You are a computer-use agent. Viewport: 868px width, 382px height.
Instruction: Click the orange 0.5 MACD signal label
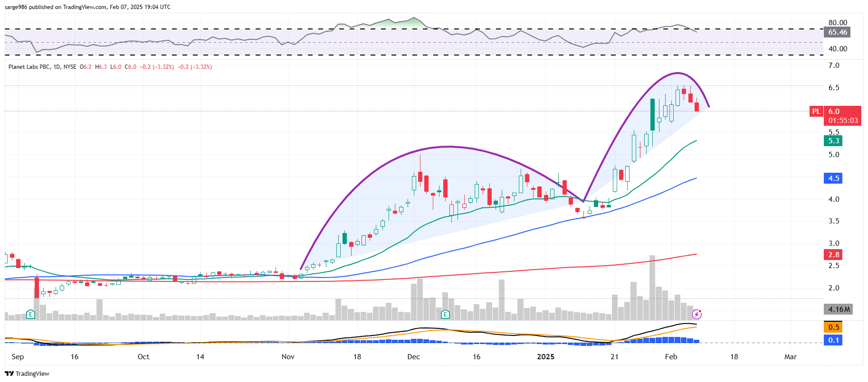[x=833, y=327]
